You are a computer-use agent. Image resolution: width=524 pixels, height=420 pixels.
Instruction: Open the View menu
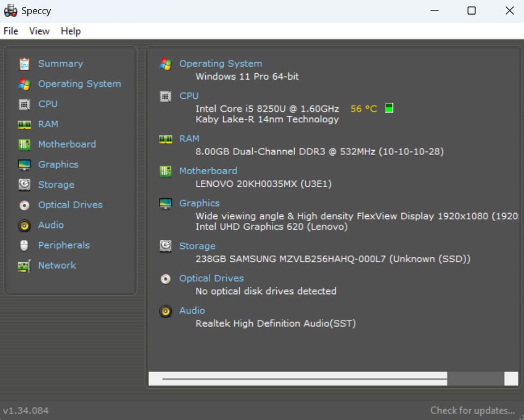[39, 31]
